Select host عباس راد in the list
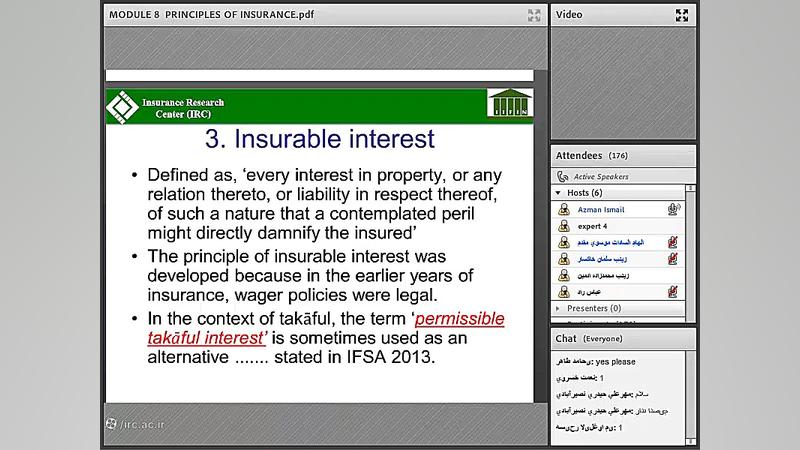Image resolution: width=800 pixels, height=450 pixels. click(x=589, y=292)
